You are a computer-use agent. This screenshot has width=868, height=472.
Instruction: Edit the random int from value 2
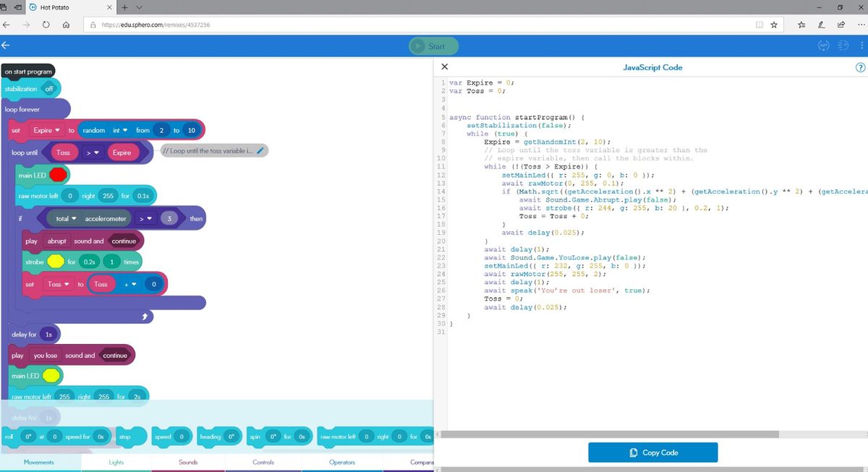(161, 131)
